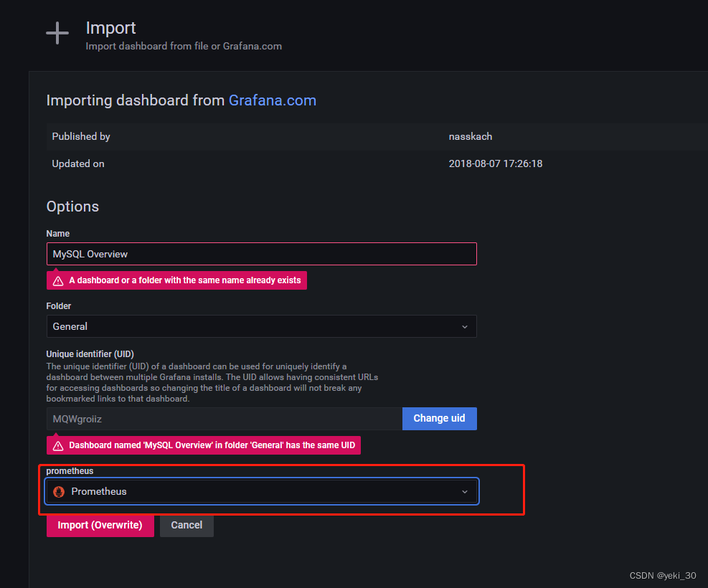The image size is (708, 588).
Task: Click the Published by label
Action: click(x=81, y=137)
